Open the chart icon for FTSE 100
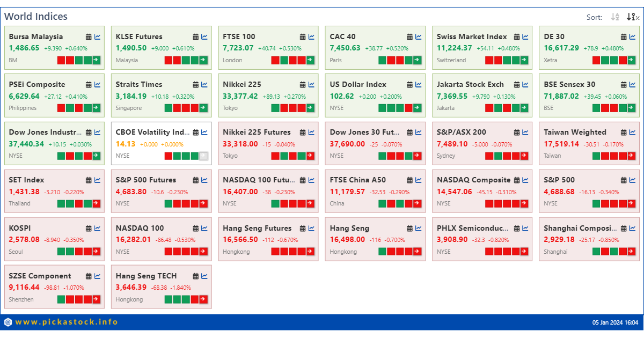This screenshot has width=644, height=338. (311, 36)
